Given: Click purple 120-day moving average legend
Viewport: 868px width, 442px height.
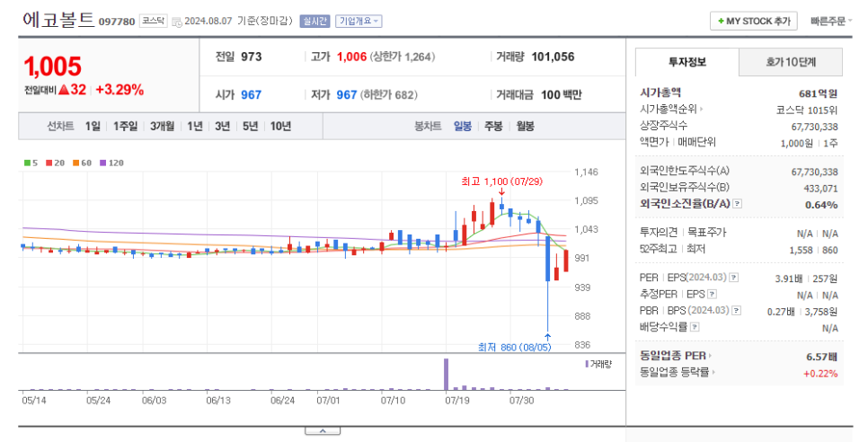Looking at the screenshot, I should click(x=111, y=163).
